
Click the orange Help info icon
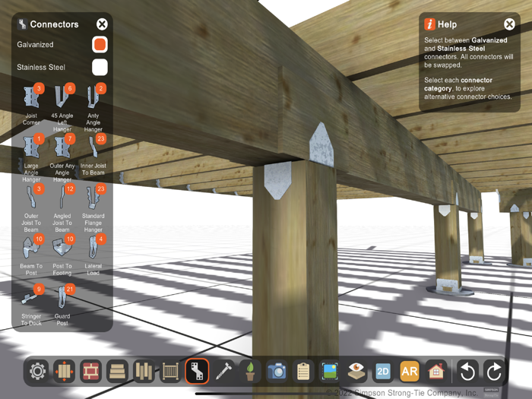[429, 24]
